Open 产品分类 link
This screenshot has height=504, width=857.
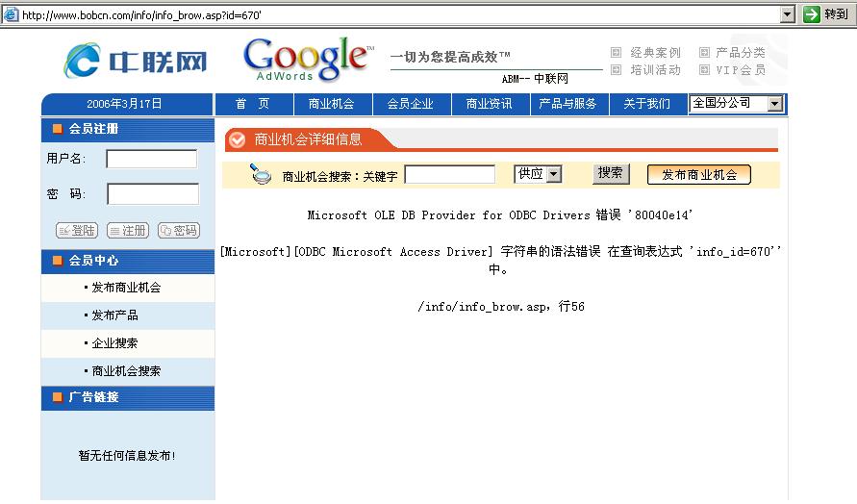[741, 53]
